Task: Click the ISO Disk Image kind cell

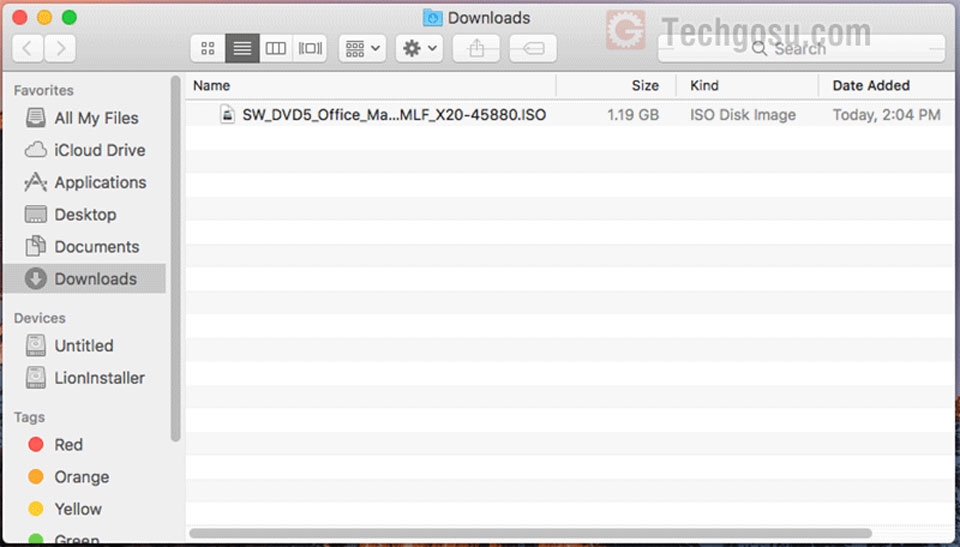Action: coord(743,115)
